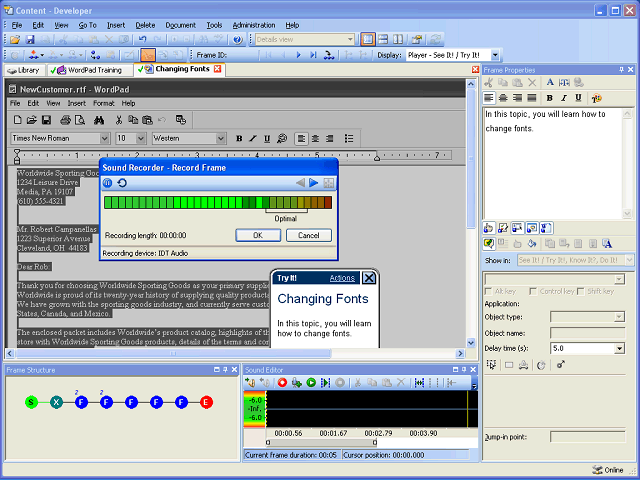Open the Administration menu
640x480 pixels.
254,25
